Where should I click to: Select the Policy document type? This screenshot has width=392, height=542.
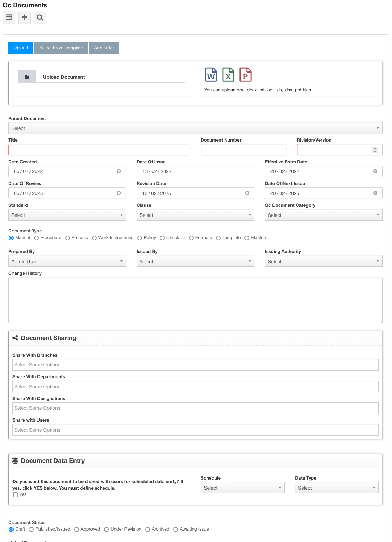(x=140, y=238)
